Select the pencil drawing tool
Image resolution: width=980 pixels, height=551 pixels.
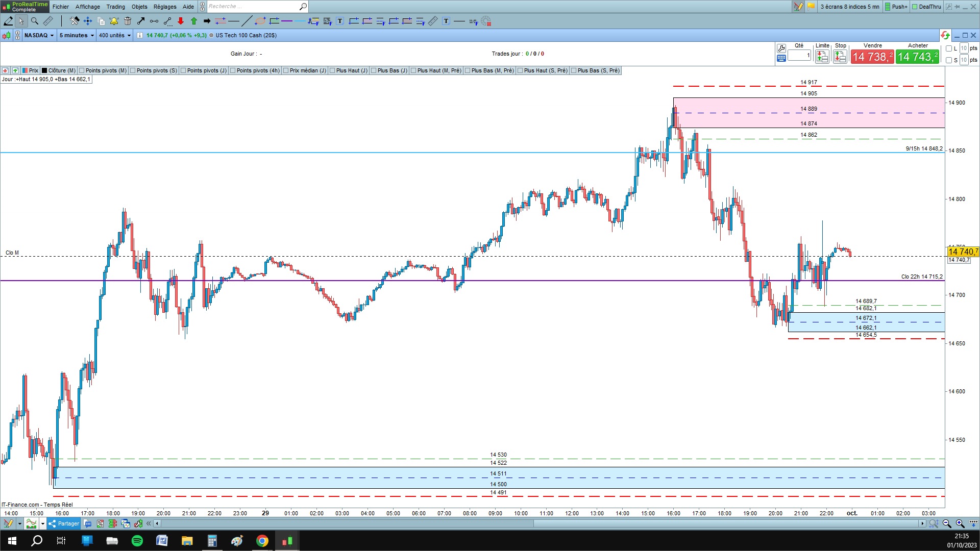(x=9, y=21)
